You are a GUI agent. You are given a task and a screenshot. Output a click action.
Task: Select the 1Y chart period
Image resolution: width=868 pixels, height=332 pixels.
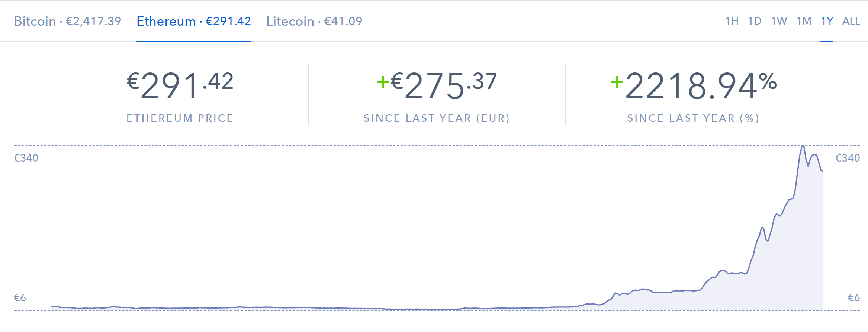click(x=827, y=21)
